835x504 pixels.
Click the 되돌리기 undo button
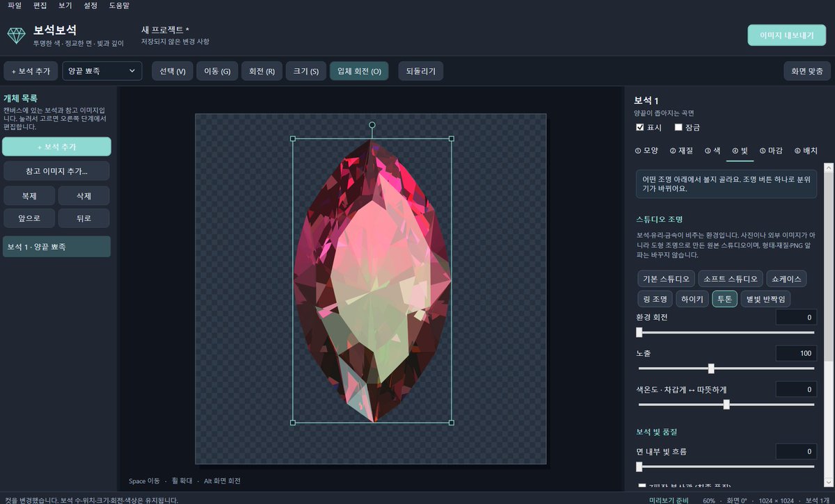[x=420, y=71]
